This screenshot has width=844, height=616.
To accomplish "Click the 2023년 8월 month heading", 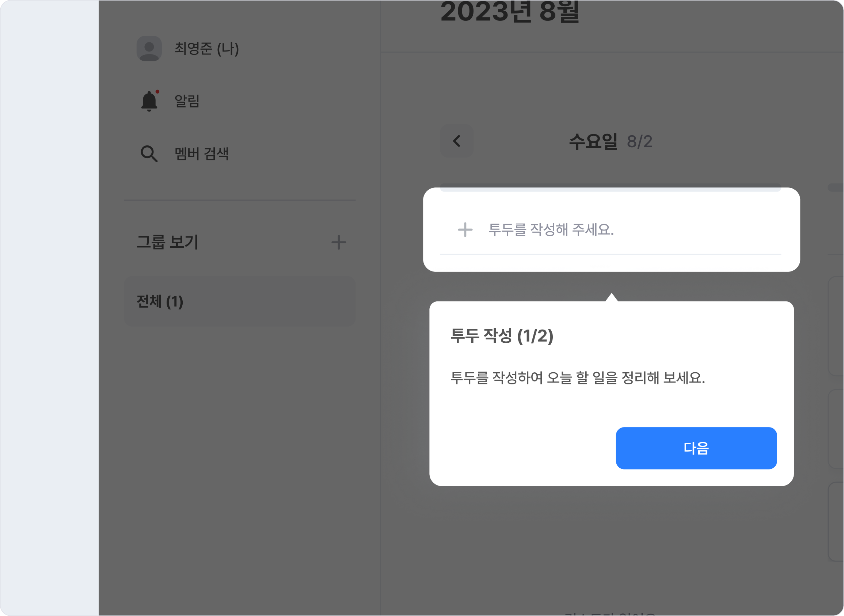I will (x=510, y=12).
